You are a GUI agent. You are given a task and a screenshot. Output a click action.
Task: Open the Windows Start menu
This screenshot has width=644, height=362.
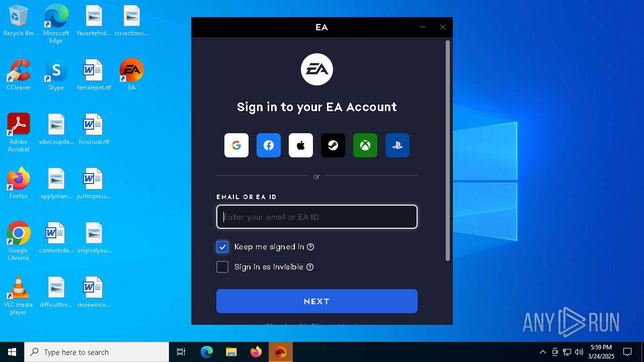point(12,352)
